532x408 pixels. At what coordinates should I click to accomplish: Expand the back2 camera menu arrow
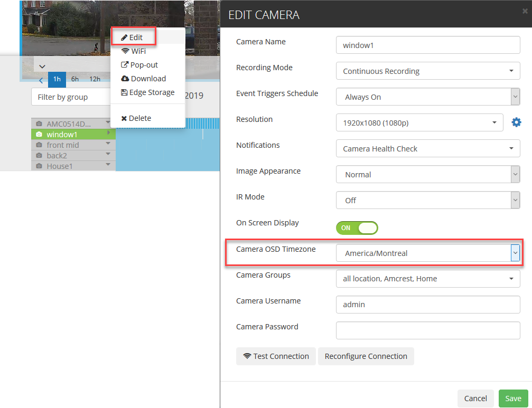(108, 154)
